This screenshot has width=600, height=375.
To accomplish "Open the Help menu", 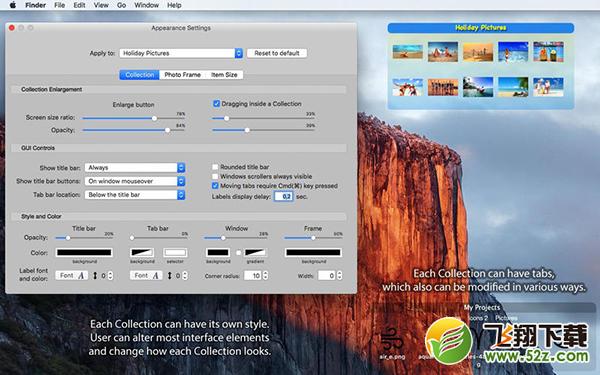I will pos(174,5).
